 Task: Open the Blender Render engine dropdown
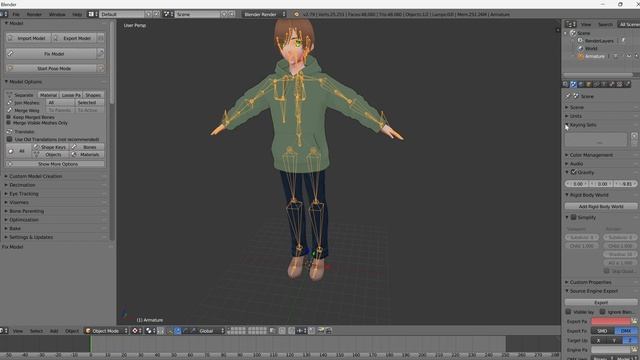click(264, 14)
